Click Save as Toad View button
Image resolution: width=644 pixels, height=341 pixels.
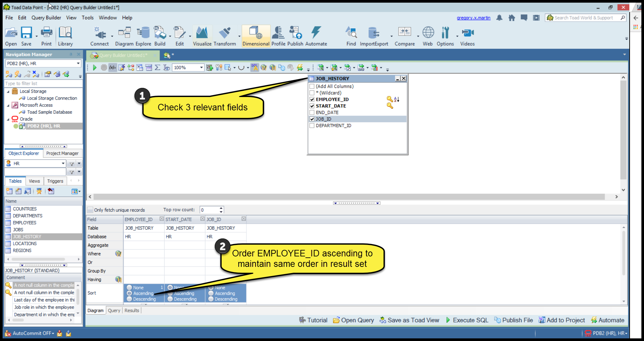point(409,320)
